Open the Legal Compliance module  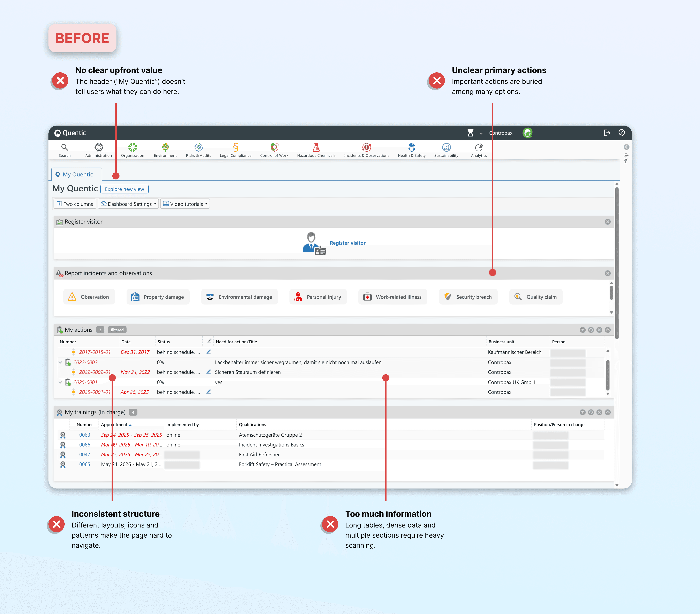click(x=236, y=150)
